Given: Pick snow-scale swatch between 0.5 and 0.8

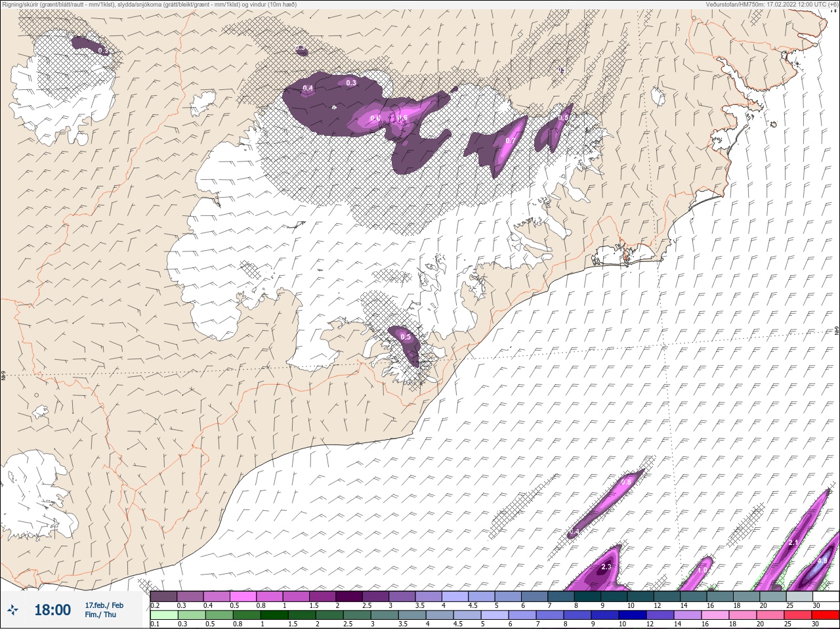Looking at the screenshot, I should (x=243, y=596).
